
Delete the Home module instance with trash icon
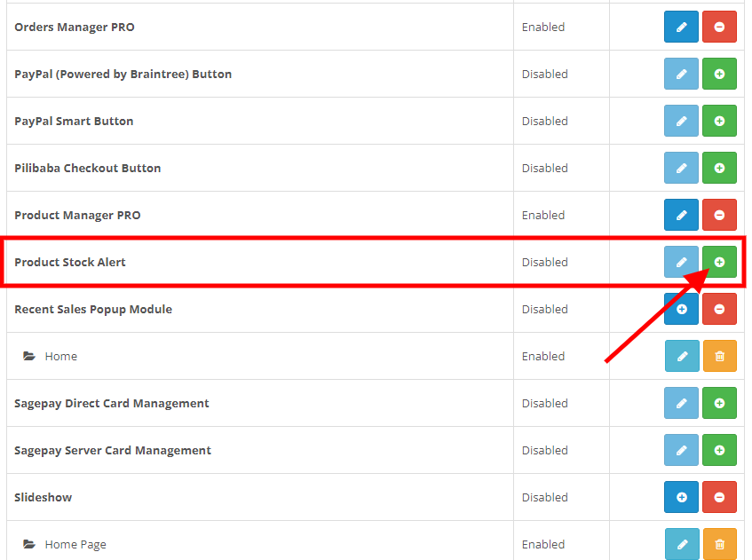tap(720, 356)
